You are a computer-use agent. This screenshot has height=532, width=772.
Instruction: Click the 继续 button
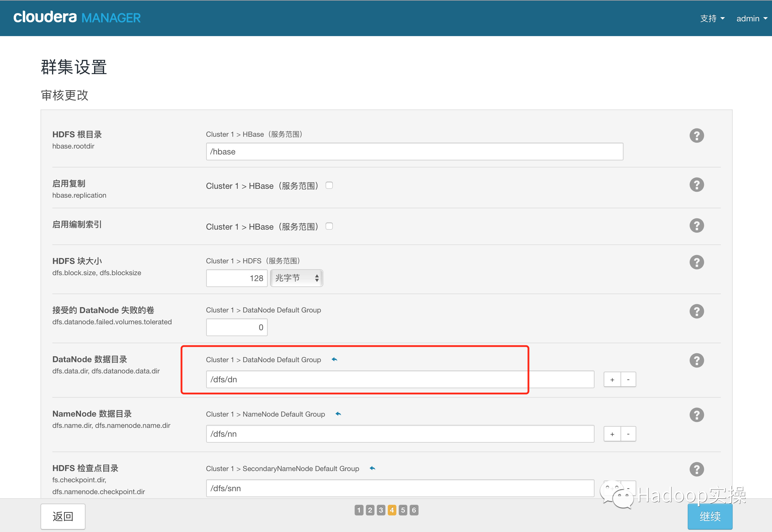(x=710, y=517)
